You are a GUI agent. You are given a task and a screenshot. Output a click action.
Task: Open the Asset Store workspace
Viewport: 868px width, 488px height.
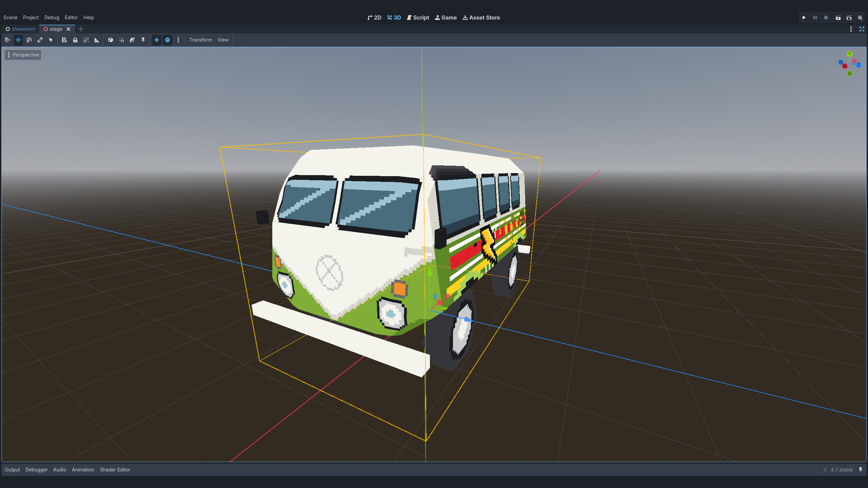tap(481, 18)
